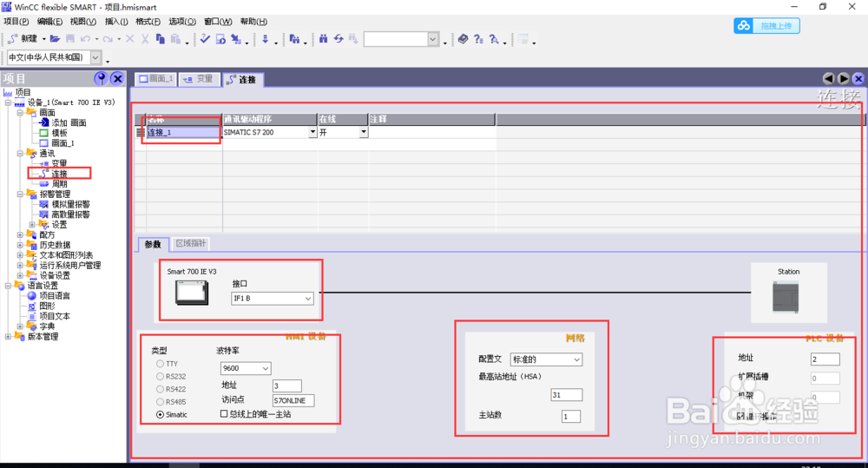This screenshot has height=468, width=868.
Task: Click the HMI 地址 field with 3
Action: pyautogui.click(x=287, y=386)
